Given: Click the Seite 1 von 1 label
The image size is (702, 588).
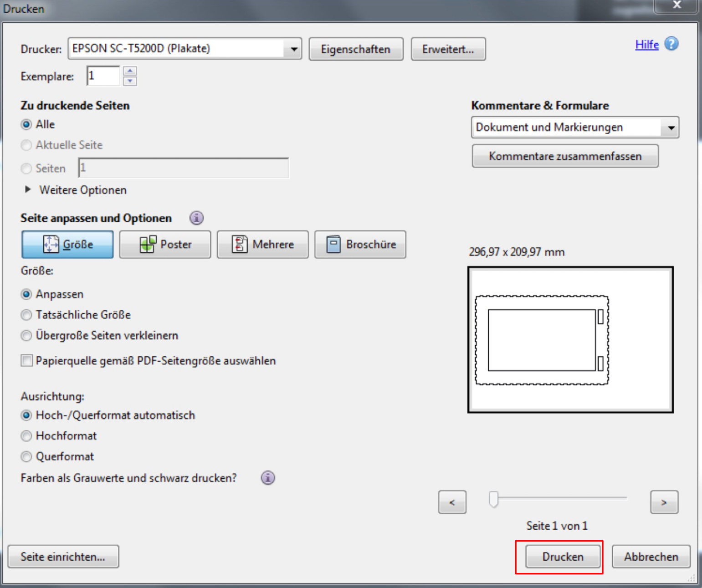Looking at the screenshot, I should 557,526.
